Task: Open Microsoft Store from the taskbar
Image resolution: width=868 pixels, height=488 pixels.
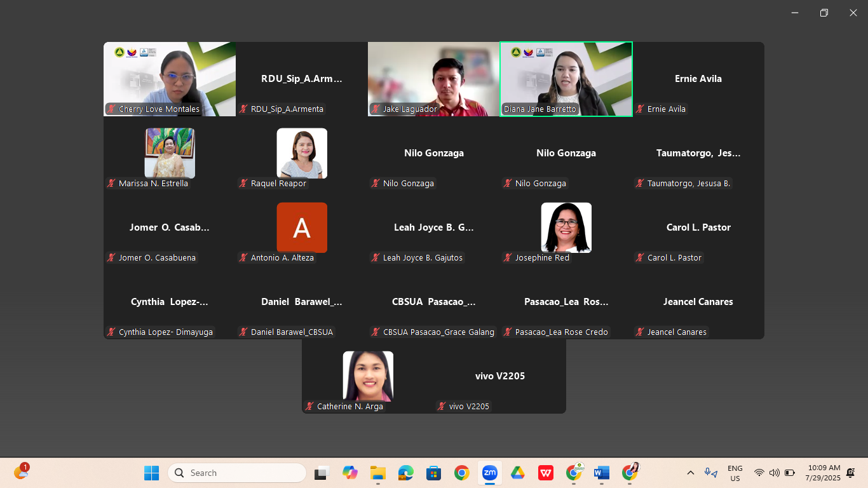Action: (x=433, y=473)
